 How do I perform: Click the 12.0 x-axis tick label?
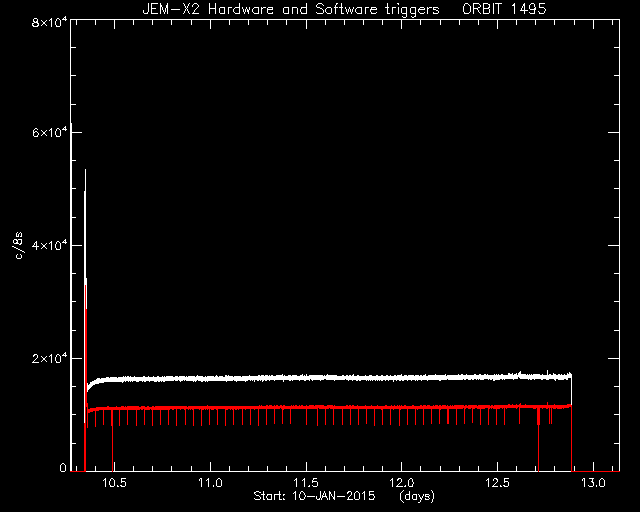[x=402, y=483]
